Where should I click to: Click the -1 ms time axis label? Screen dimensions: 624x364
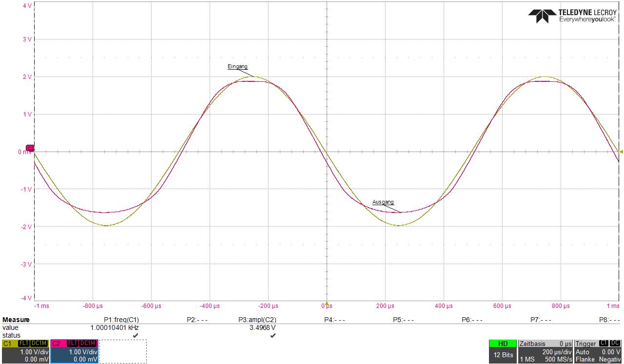pos(41,306)
